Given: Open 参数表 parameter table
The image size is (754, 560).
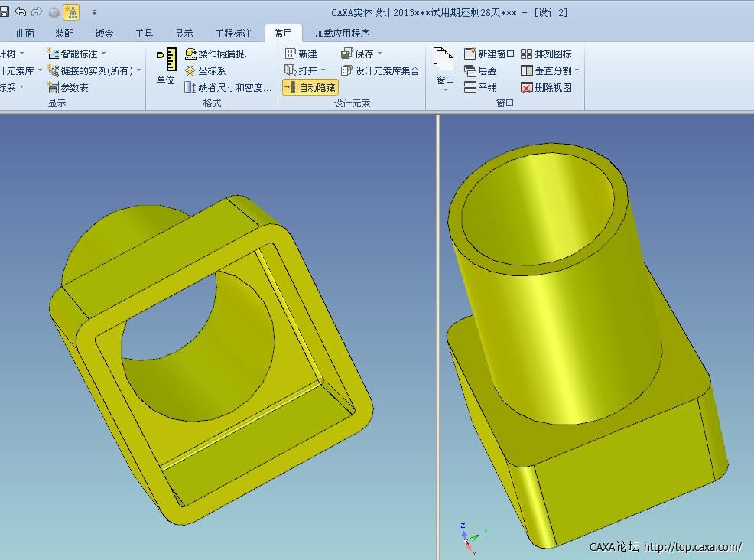Looking at the screenshot, I should point(53,88).
